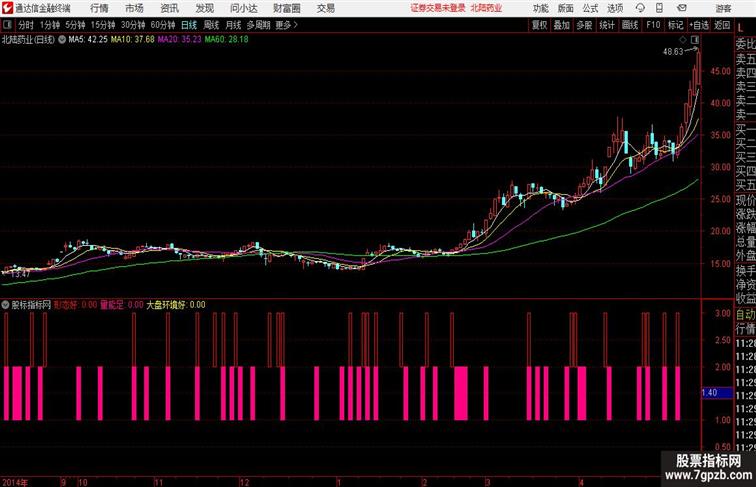Open the mobile phone icon

click(x=659, y=8)
